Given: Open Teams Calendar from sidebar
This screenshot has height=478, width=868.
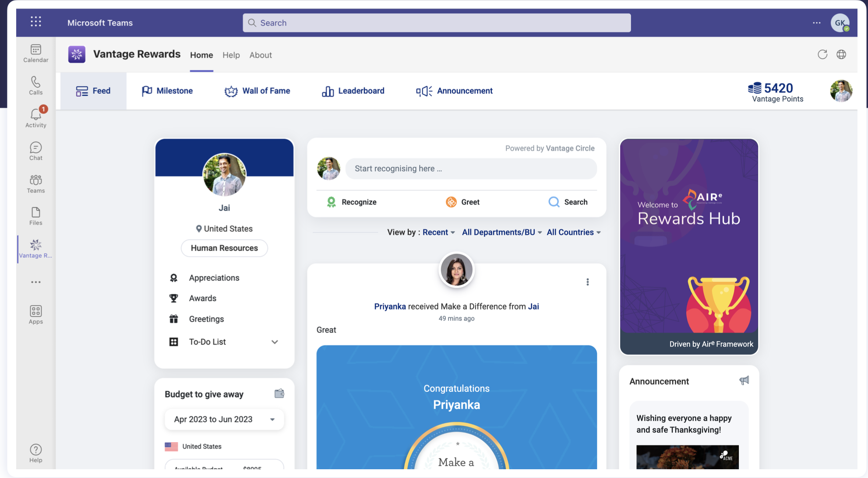Looking at the screenshot, I should 35,50.
